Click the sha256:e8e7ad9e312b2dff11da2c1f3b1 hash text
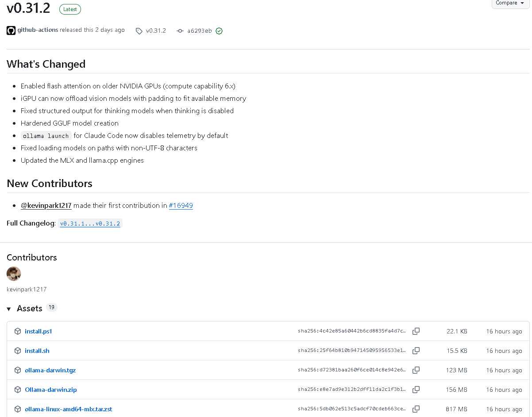 (x=352, y=390)
